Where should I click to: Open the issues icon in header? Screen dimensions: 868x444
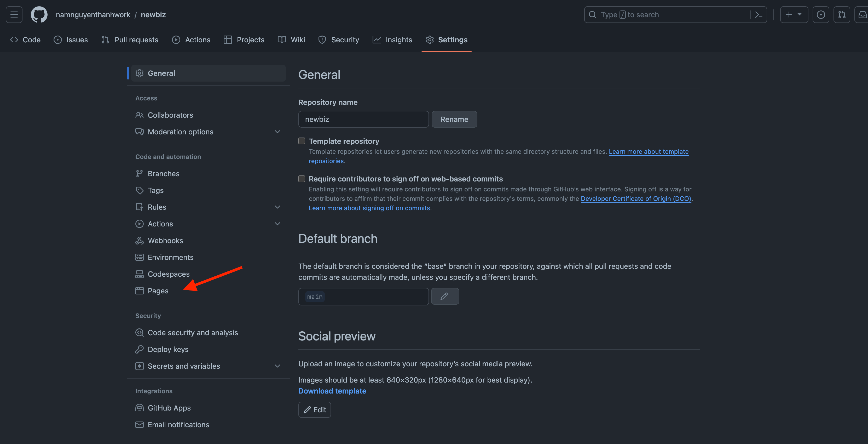pos(821,14)
